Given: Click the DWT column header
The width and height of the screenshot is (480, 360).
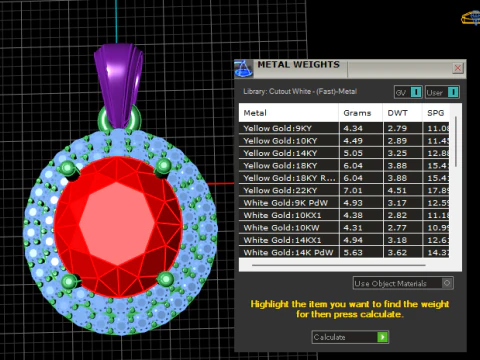Looking at the screenshot, I should click(x=402, y=113).
